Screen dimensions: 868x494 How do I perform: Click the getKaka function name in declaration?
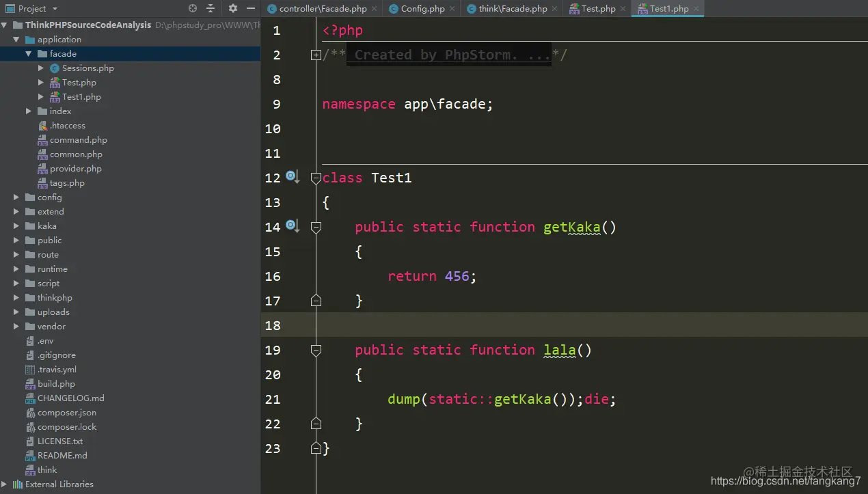[x=572, y=227]
